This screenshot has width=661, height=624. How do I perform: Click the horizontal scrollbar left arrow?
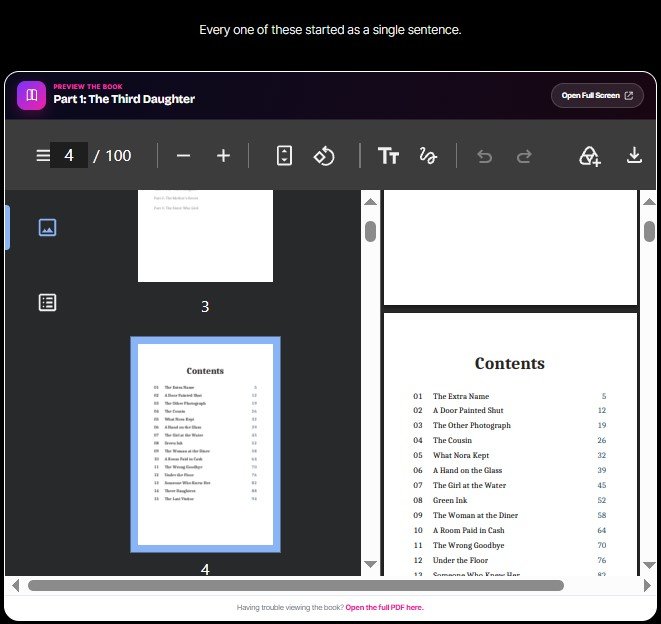[x=16, y=586]
